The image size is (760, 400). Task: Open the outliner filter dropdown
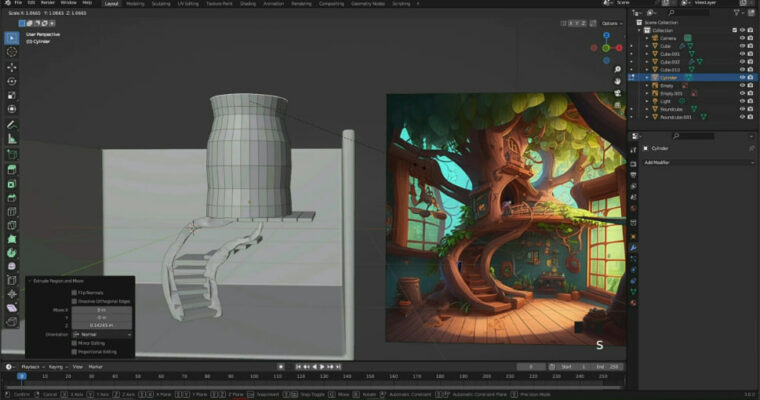pos(739,13)
